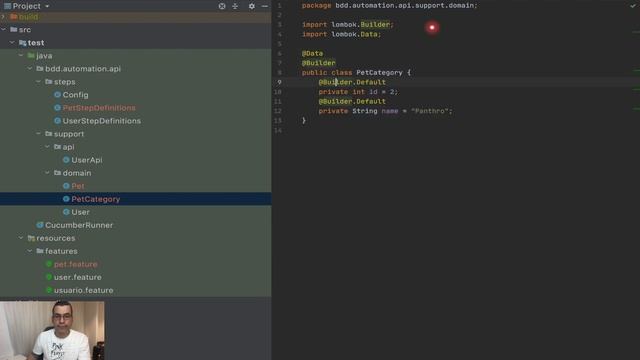The width and height of the screenshot is (640, 360).
Task: Click the webcam video thumbnail
Action: point(52,330)
